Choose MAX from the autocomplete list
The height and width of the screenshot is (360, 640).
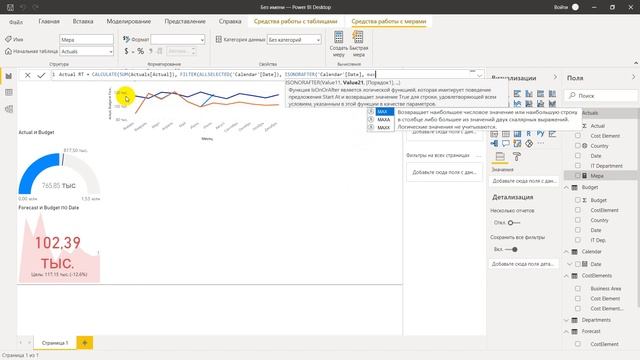381,111
